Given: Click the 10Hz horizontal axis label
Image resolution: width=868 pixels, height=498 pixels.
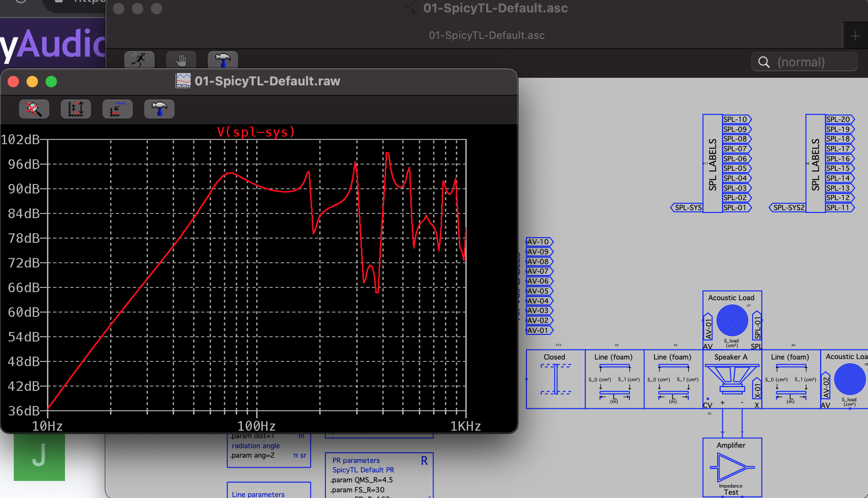Looking at the screenshot, I should 47,426.
